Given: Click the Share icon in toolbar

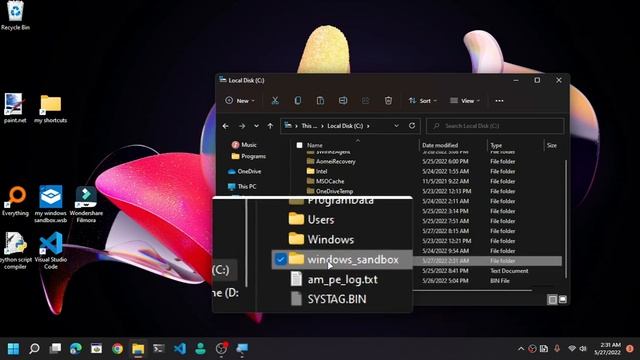Looking at the screenshot, I should 365,100.
